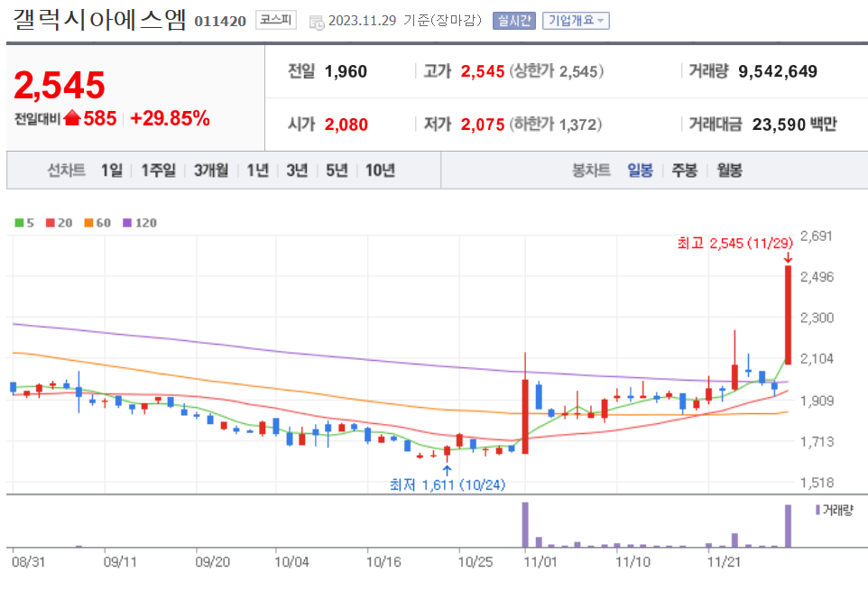
Task: Click the 실시간 button
Action: tap(513, 21)
